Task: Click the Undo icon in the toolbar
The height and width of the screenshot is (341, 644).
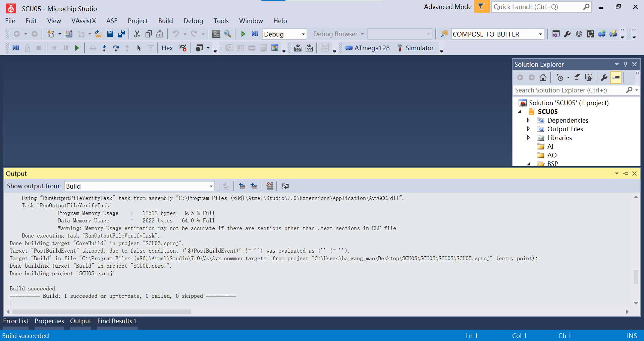Action: pos(176,34)
